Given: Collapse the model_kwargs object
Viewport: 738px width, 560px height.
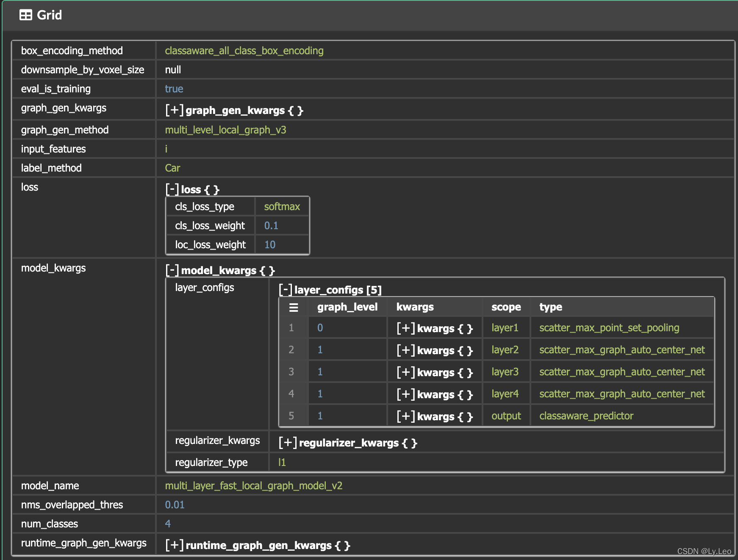Looking at the screenshot, I should click(172, 270).
